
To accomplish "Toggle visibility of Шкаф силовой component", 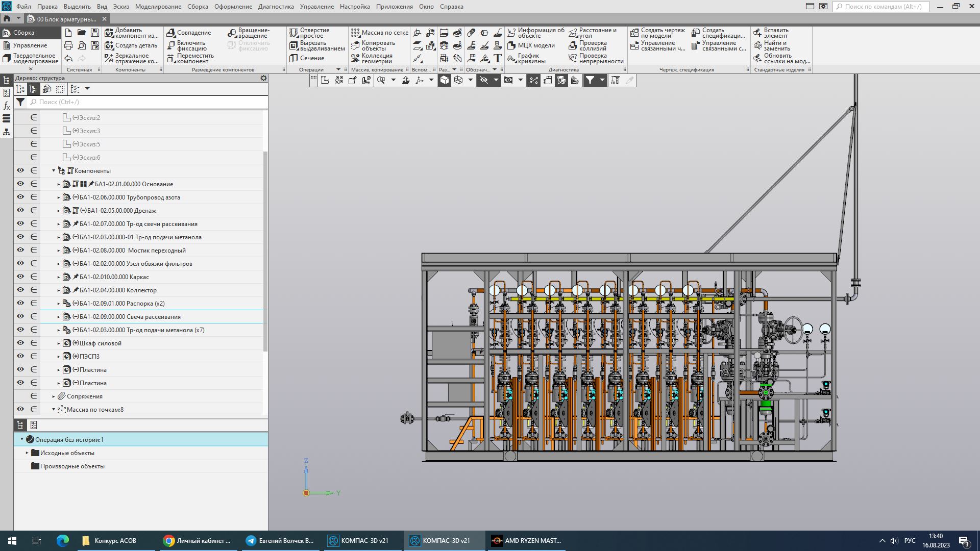I will click(20, 343).
